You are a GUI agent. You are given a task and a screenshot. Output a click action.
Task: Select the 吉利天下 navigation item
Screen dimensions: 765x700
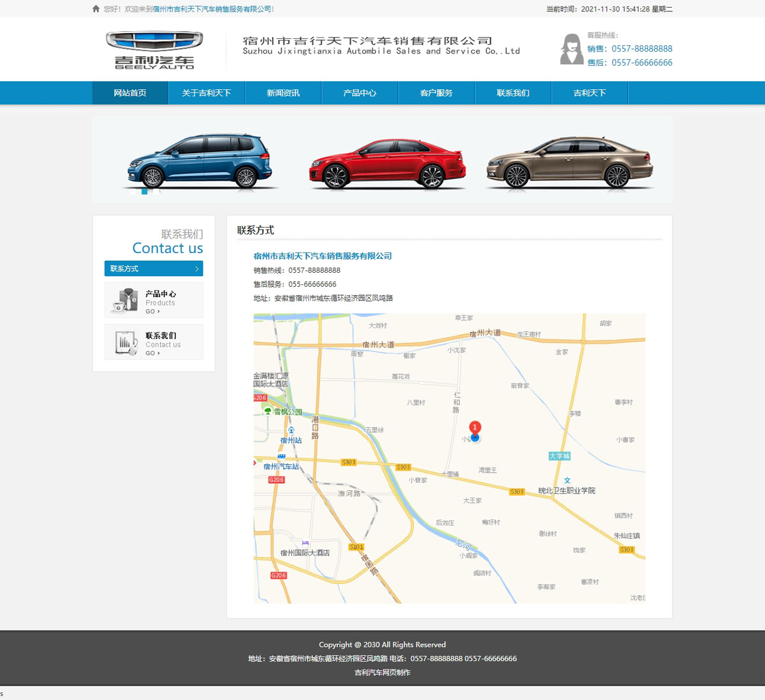(589, 93)
